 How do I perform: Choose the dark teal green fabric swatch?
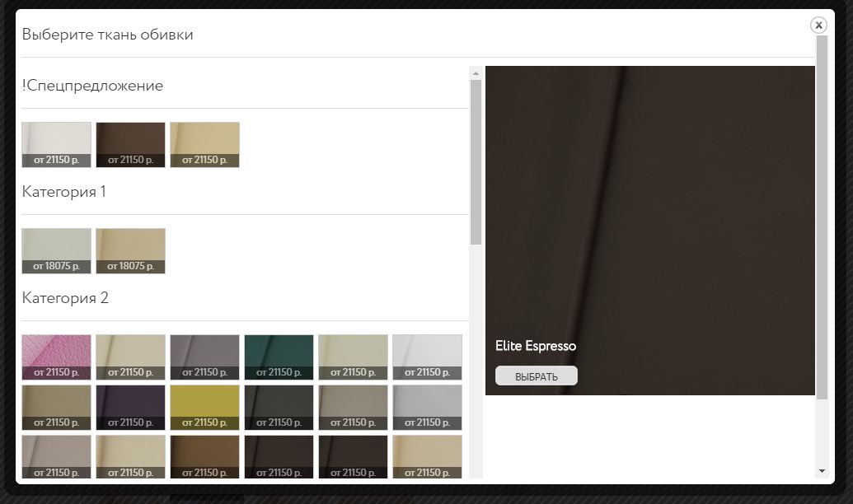tap(279, 352)
